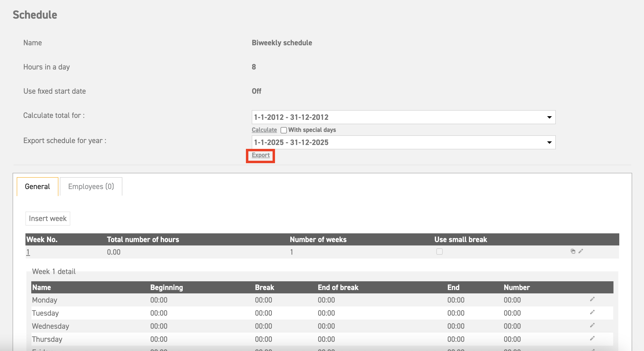Open week number 1 link
644x351 pixels.
(x=28, y=252)
